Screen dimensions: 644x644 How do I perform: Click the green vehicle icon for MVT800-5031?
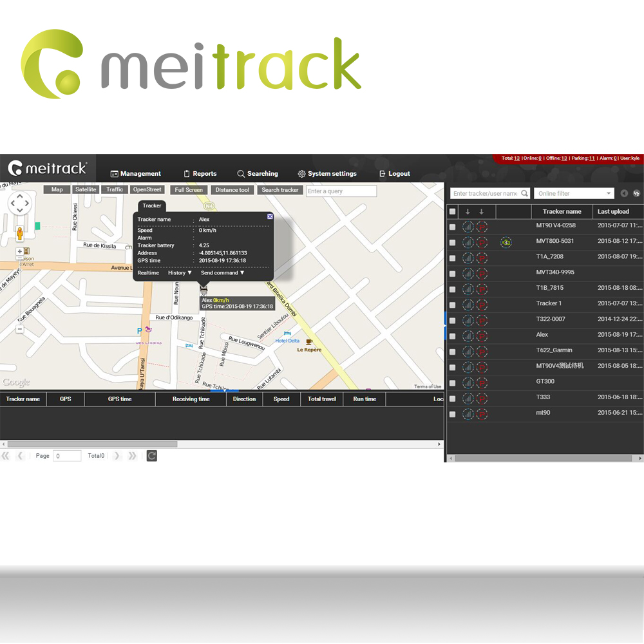(x=506, y=242)
